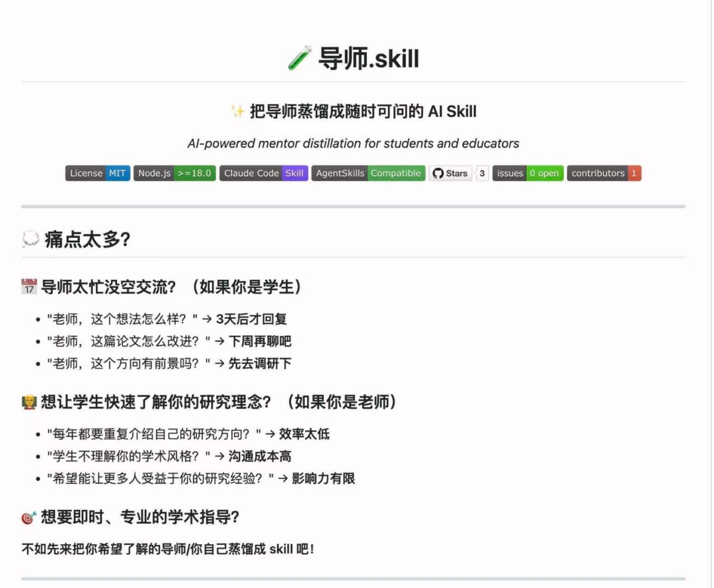Click bullet text 3天后才回复
Screen dimensions: 714x588
[x=251, y=319]
